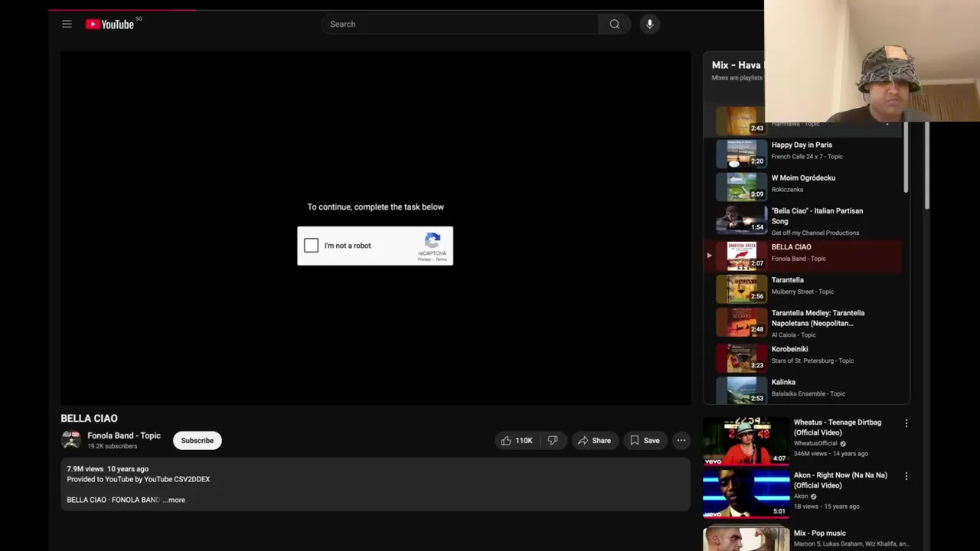Open options menu for Wheatus video

tap(906, 423)
